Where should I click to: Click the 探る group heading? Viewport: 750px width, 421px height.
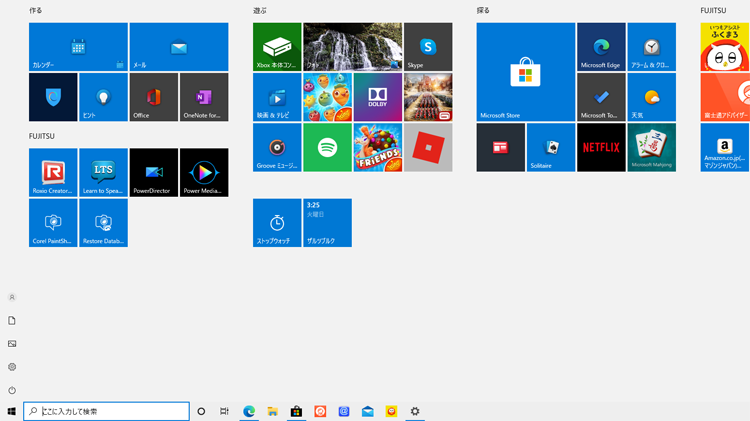point(483,11)
